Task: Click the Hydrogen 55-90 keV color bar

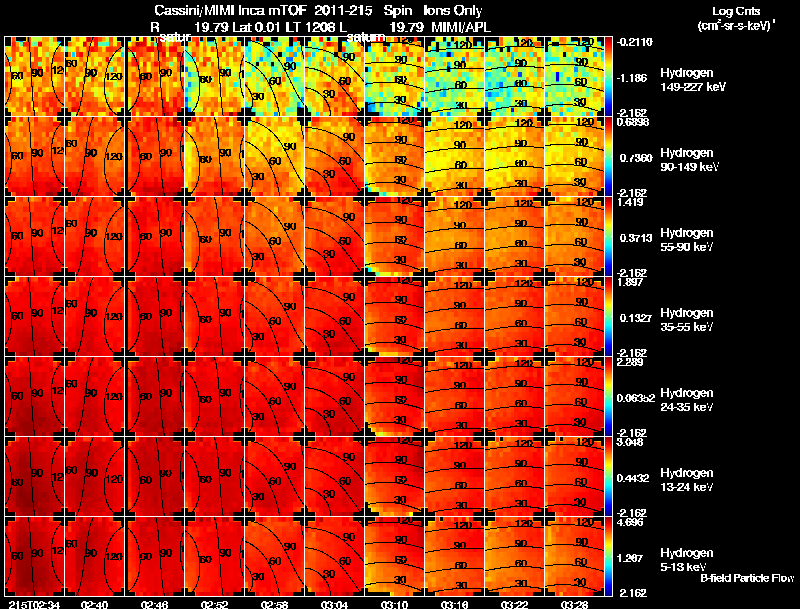Action: point(608,236)
